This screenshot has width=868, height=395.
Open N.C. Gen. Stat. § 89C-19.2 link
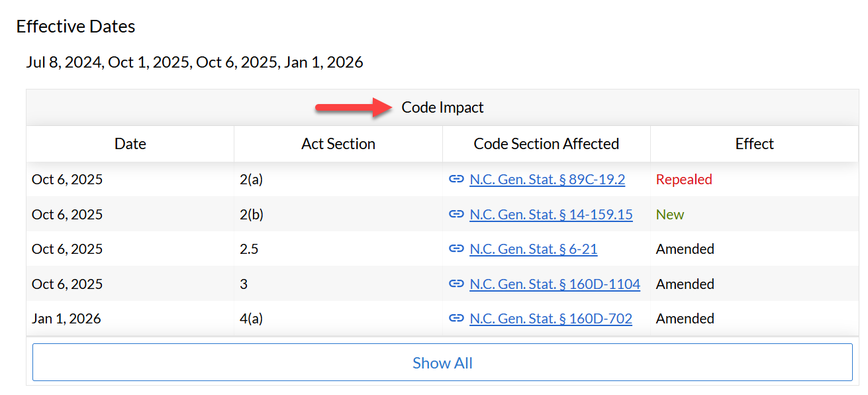click(547, 180)
